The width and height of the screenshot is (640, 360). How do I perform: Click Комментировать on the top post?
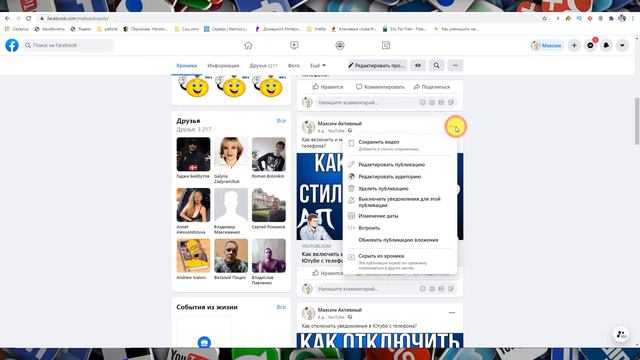[x=380, y=87]
